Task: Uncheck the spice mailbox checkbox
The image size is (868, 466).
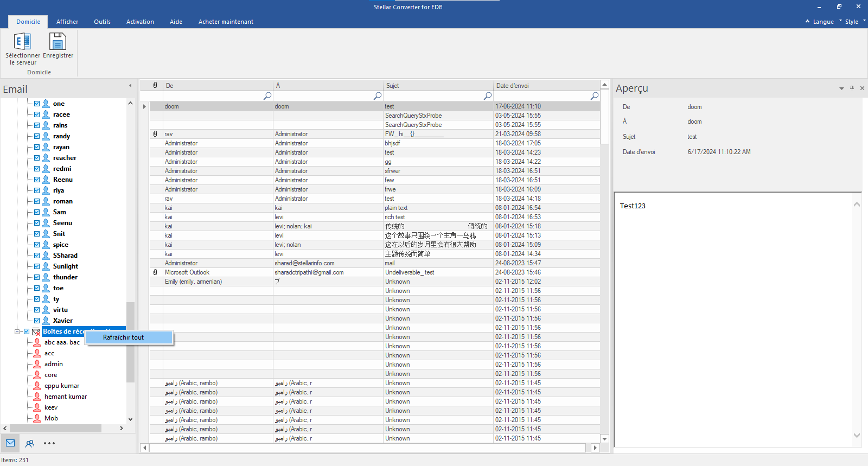Action: pos(37,245)
